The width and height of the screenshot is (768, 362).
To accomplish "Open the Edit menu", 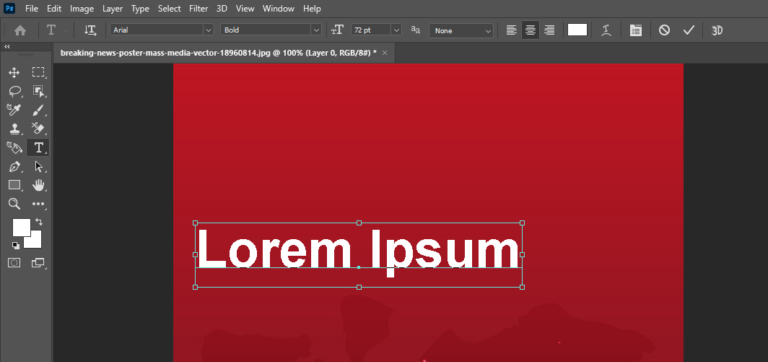I will [54, 9].
